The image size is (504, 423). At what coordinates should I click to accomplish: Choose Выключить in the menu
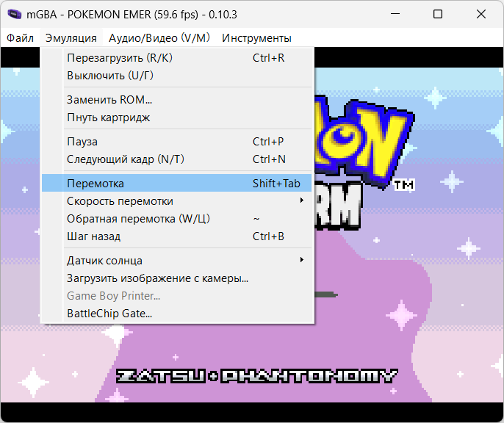tap(176, 76)
